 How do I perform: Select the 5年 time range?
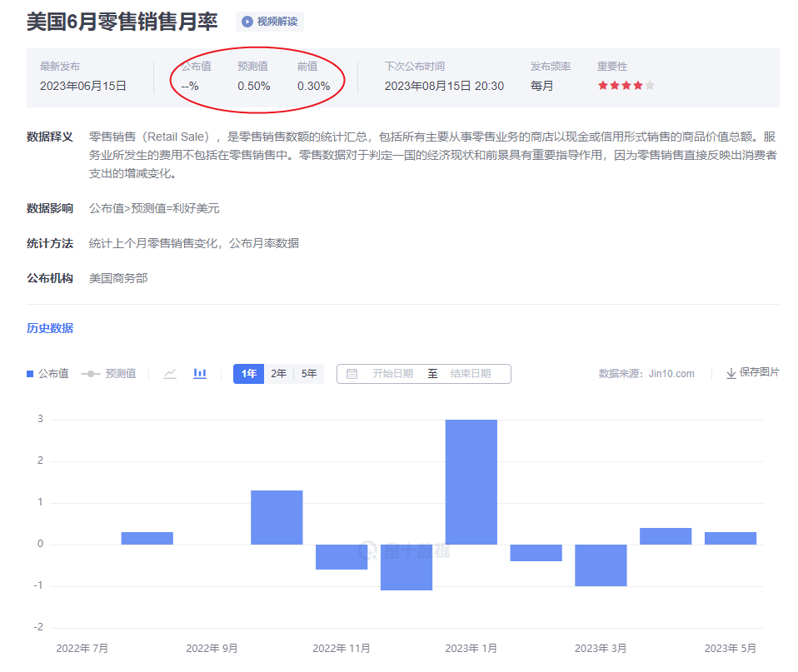pos(309,374)
